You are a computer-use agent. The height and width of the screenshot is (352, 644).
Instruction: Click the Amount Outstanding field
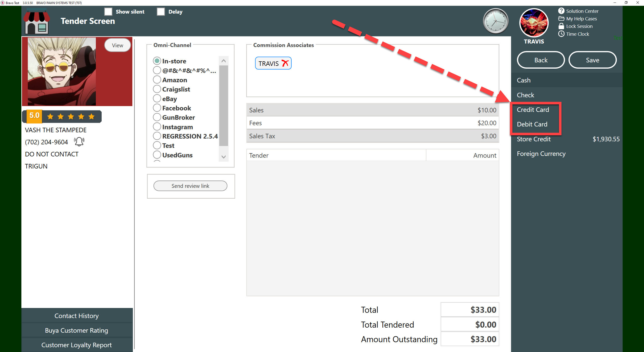(x=470, y=339)
